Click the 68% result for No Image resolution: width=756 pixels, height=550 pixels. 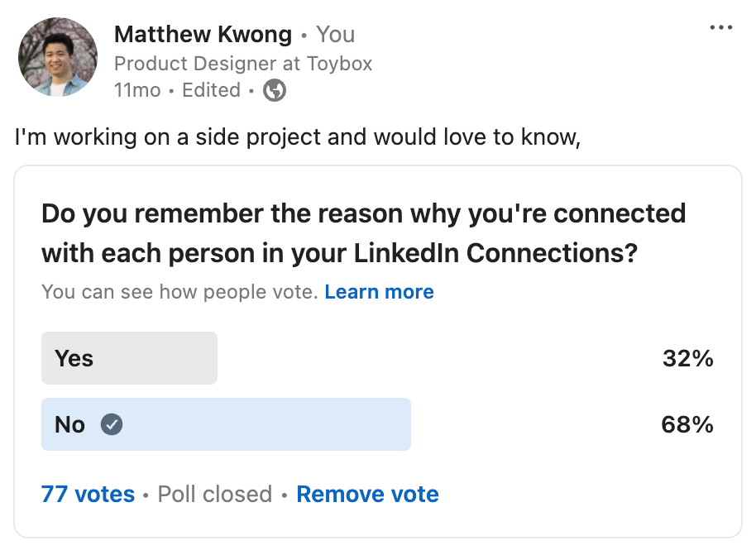[687, 424]
